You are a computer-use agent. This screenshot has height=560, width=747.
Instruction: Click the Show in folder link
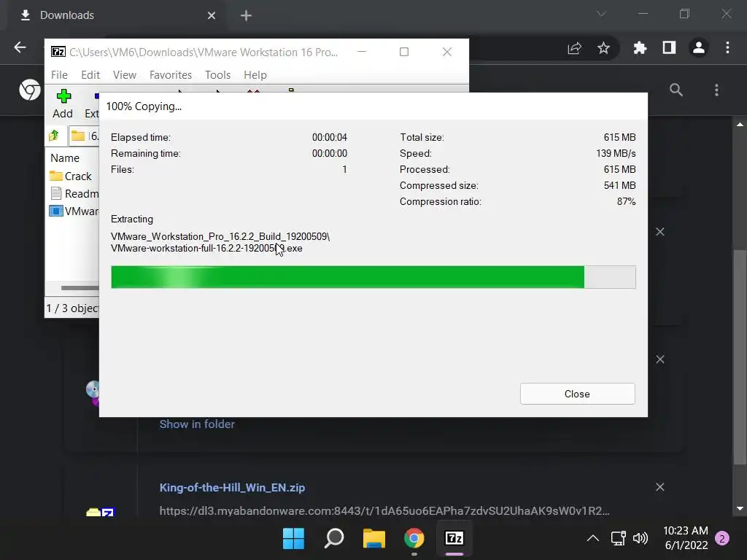197,424
